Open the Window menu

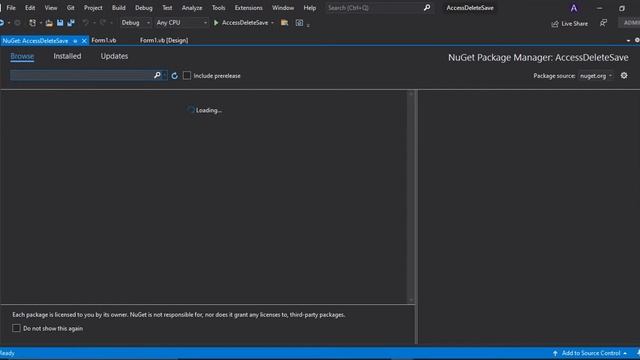click(x=283, y=8)
